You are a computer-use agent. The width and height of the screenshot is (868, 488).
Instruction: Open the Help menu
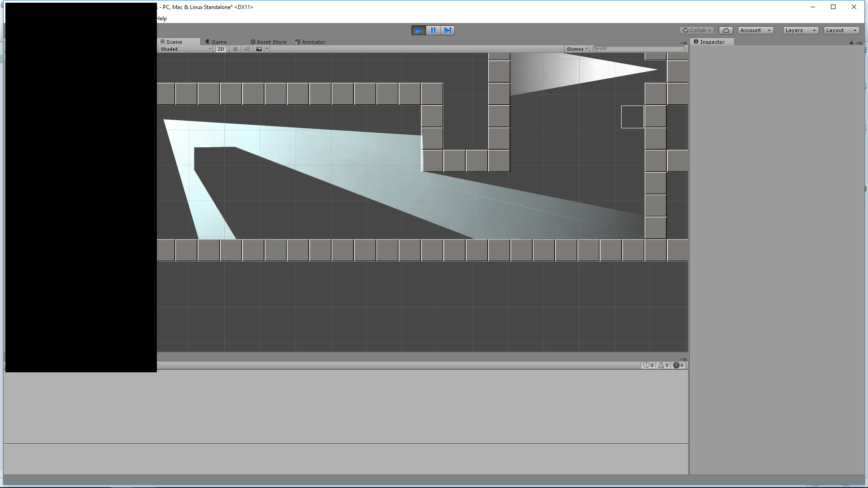point(162,19)
